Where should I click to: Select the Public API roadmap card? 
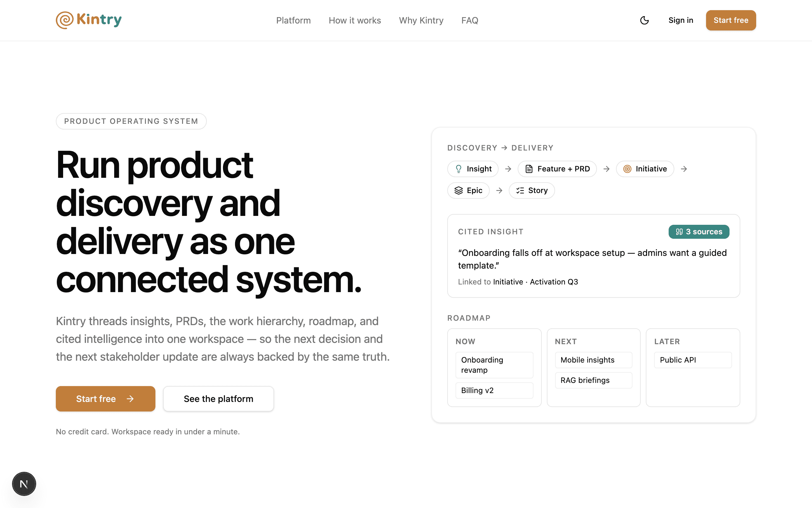(x=693, y=360)
